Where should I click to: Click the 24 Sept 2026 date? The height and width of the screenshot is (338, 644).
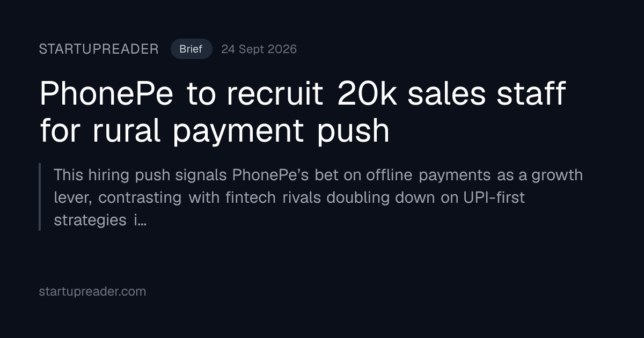coord(259,49)
